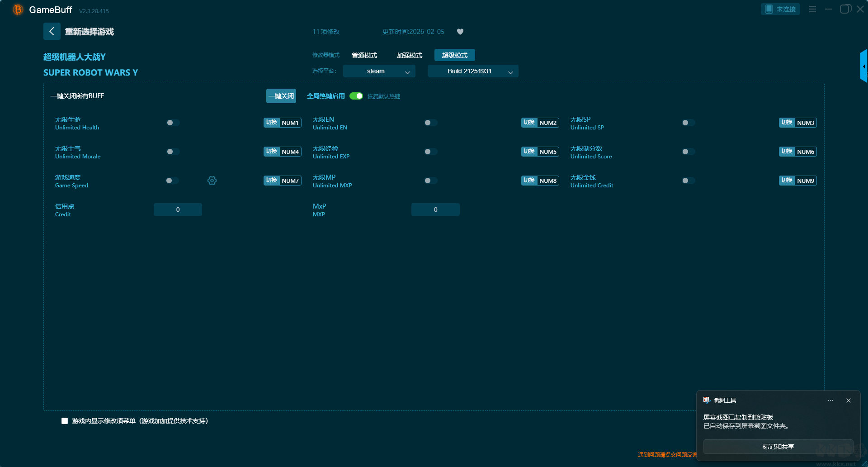This screenshot has height=467, width=868.
Task: Select normal mode (普通模式) tab
Action: click(x=364, y=55)
